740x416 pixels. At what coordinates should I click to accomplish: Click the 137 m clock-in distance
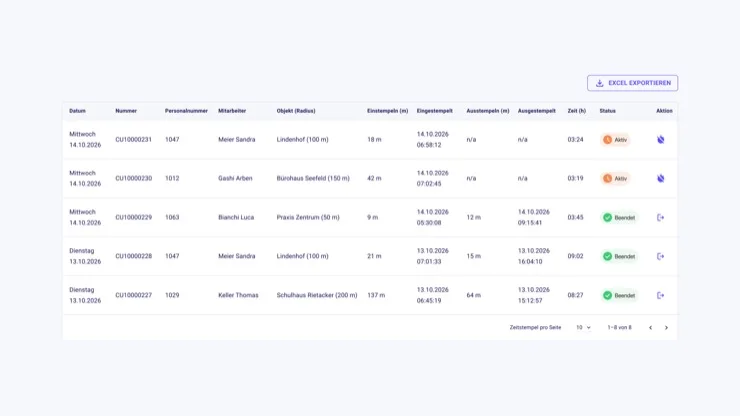(376, 295)
